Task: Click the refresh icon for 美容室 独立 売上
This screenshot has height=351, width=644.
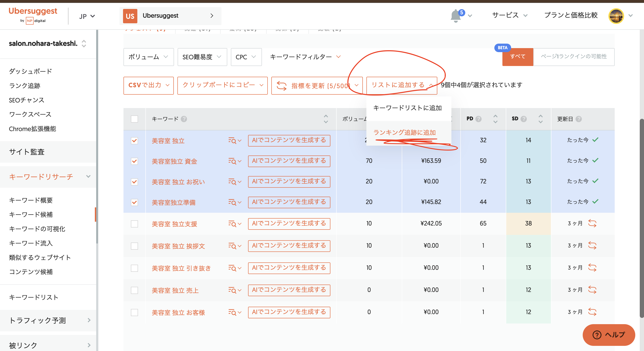Action: click(x=592, y=290)
